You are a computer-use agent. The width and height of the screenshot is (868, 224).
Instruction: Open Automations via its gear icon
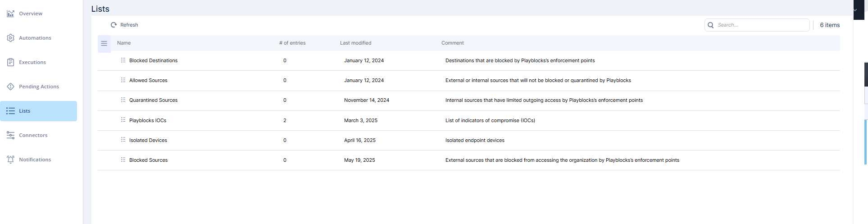click(10, 38)
